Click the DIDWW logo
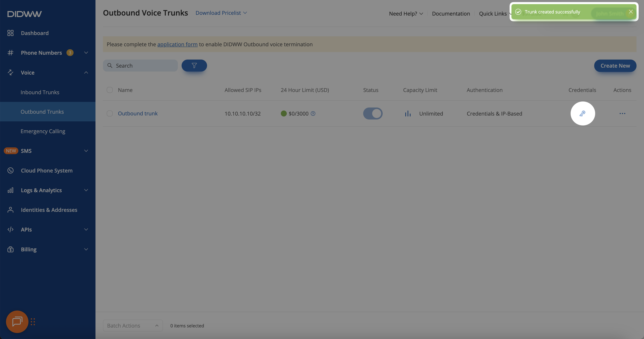This screenshot has width=644, height=339. coord(24,14)
